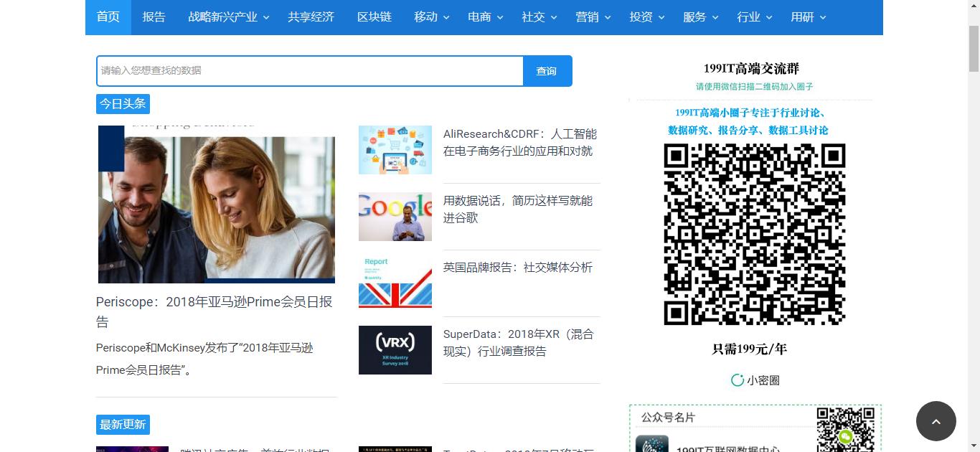Click the 查询 search button

[547, 70]
